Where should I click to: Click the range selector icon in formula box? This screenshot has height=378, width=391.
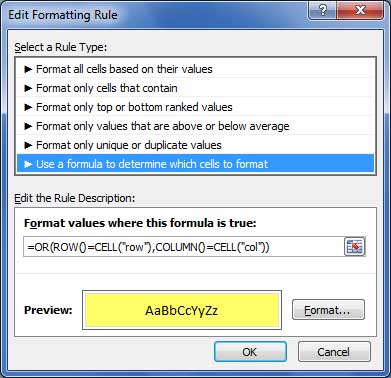(x=354, y=247)
